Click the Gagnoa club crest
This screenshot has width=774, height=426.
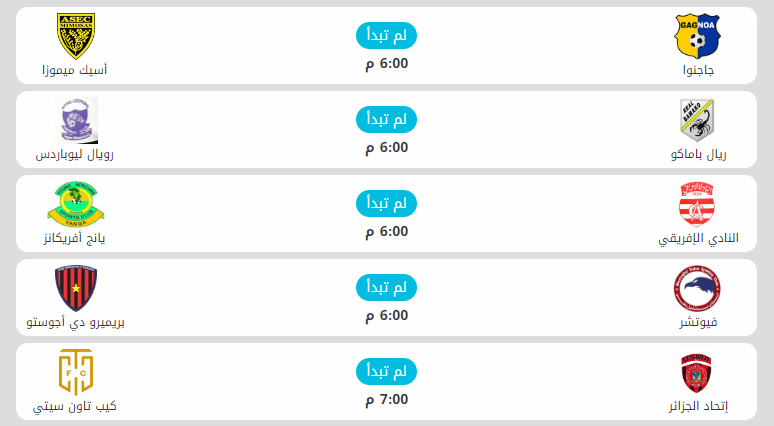[x=697, y=36]
